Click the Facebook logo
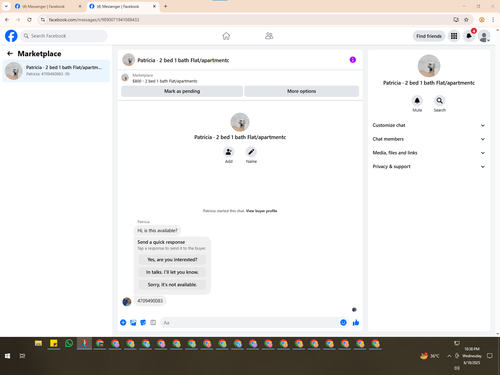500x375 pixels. click(11, 36)
